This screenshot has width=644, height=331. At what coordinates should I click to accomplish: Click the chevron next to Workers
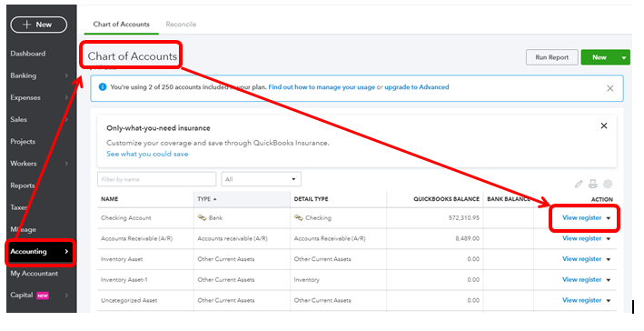coord(66,164)
